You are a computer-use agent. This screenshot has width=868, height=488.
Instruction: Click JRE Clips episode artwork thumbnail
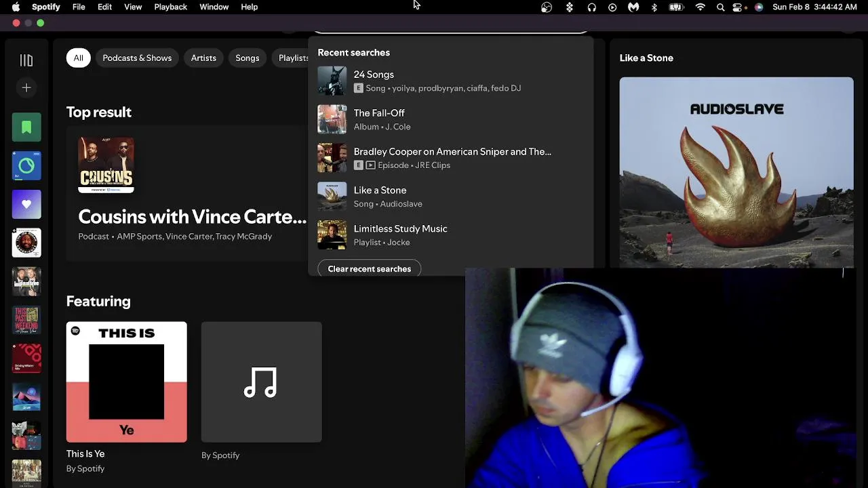pos(332,158)
